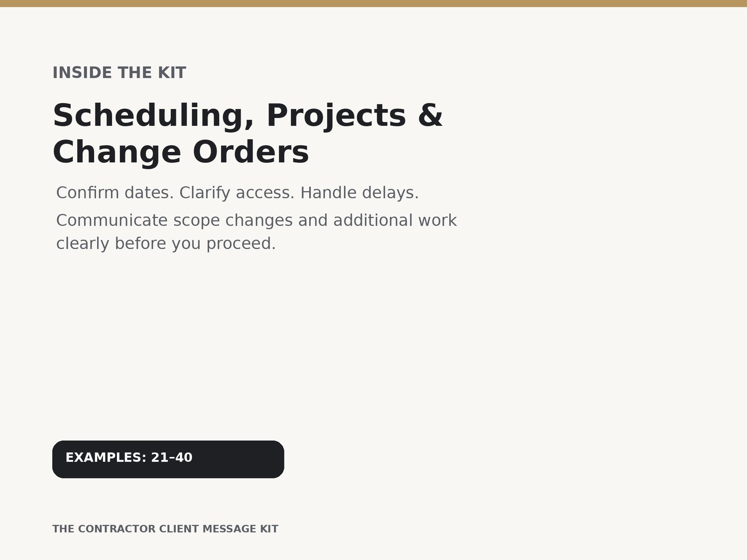Click the words additional work in the subtitle
The height and width of the screenshot is (560, 747).
tap(395, 221)
